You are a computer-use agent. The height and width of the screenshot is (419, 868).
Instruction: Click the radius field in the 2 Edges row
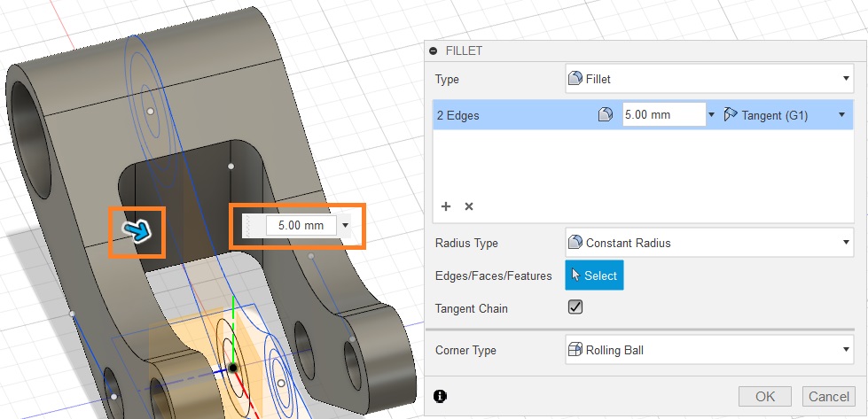(x=664, y=115)
